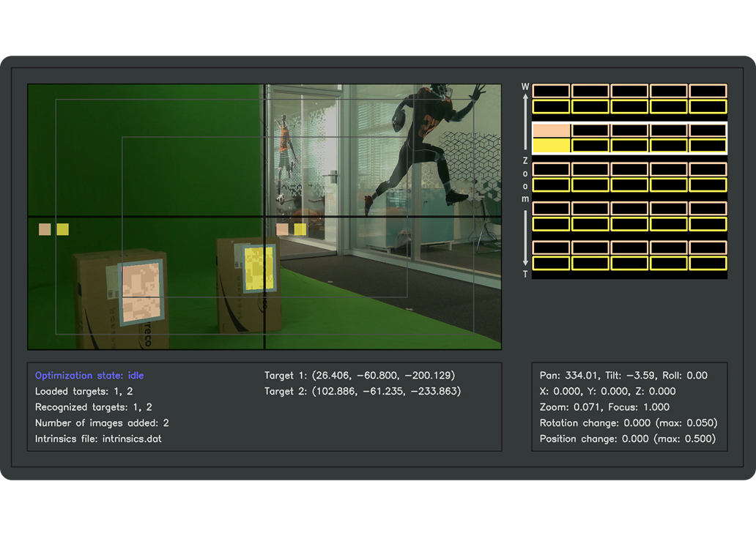This screenshot has width=756, height=536.
Task: Select the filled yellow cell in zoom grid
Action: 551,146
